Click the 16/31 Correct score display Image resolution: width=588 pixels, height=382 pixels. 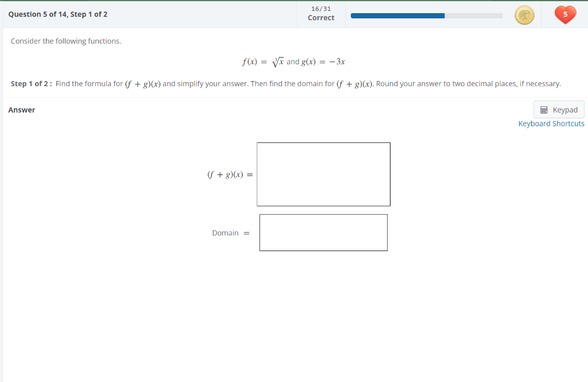pos(320,14)
